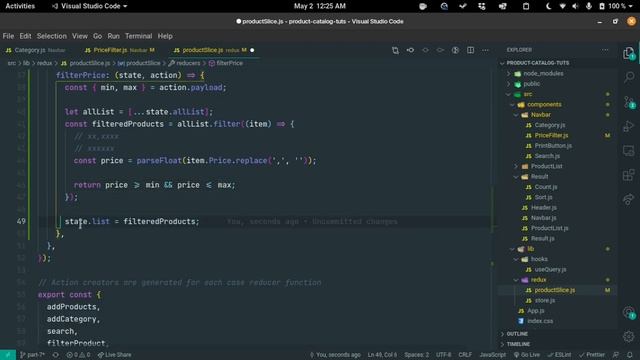The image size is (640, 360).
Task: Open Explorer view in activity bar
Action: [x=629, y=53]
